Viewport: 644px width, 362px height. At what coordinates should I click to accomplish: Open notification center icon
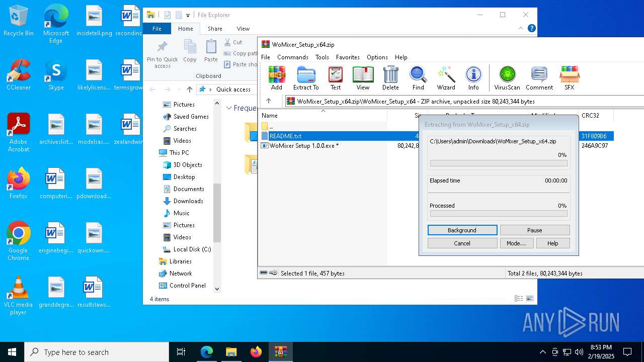point(627,352)
